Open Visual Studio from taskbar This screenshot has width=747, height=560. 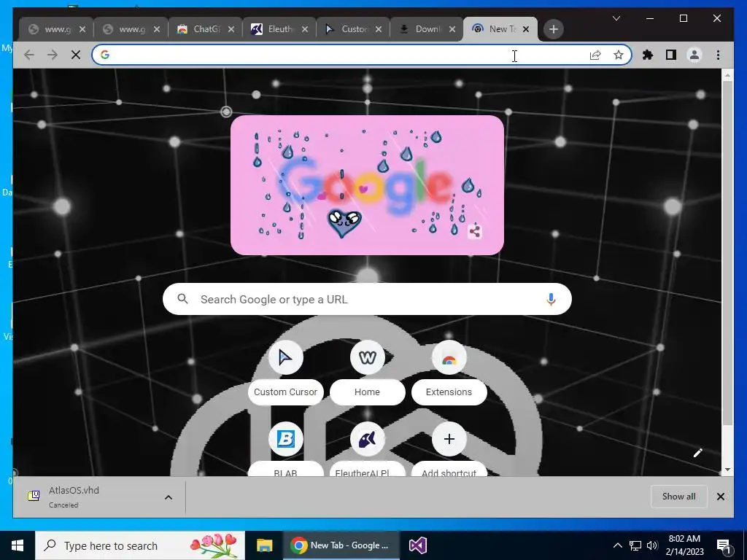418,545
